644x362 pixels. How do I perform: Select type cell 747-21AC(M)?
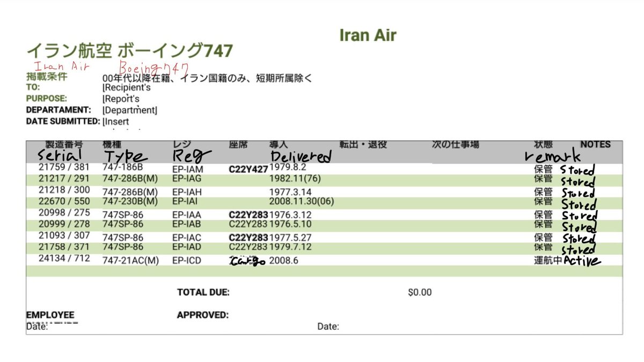(131, 262)
